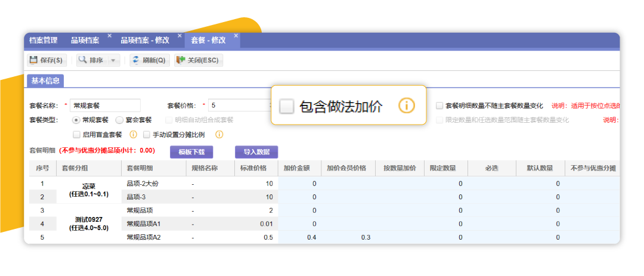Enable the 手动设置分摊比例 checkbox
Image resolution: width=644 pixels, height=276 pixels.
pos(146,134)
